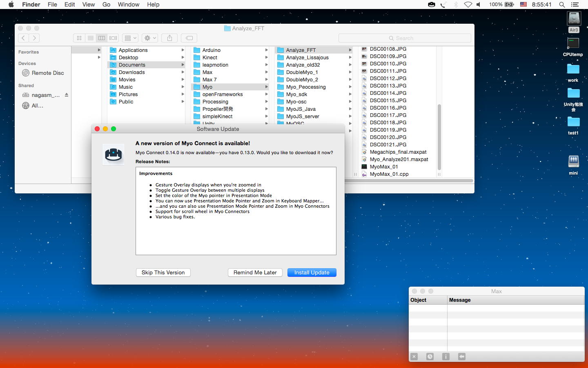
Task: Open the Arrange items dropdown
Action: (x=131, y=38)
